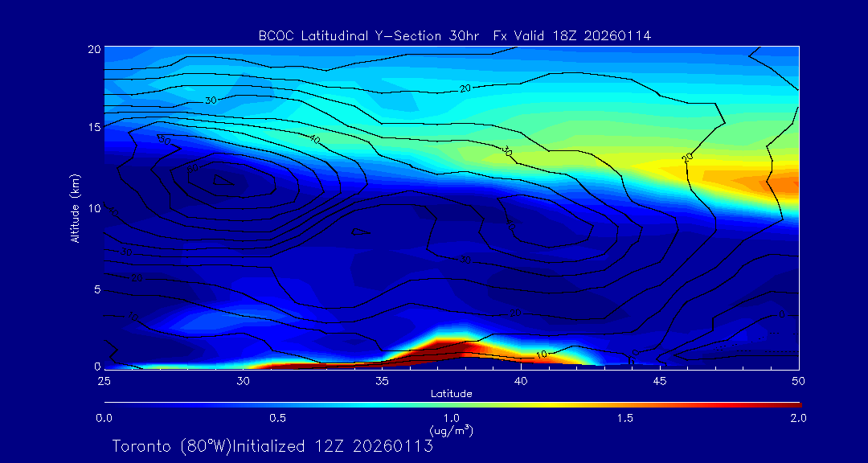Click the latitude axis tick label "25"
This screenshot has height=463, width=868.
(x=104, y=381)
